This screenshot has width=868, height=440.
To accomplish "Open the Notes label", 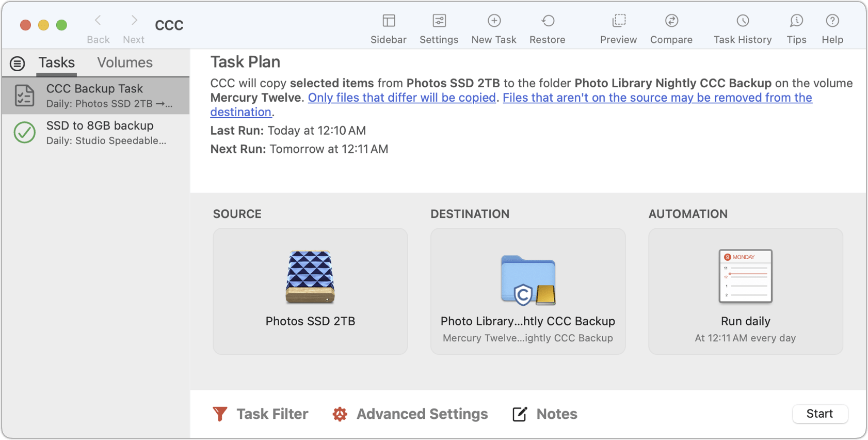I will point(557,414).
